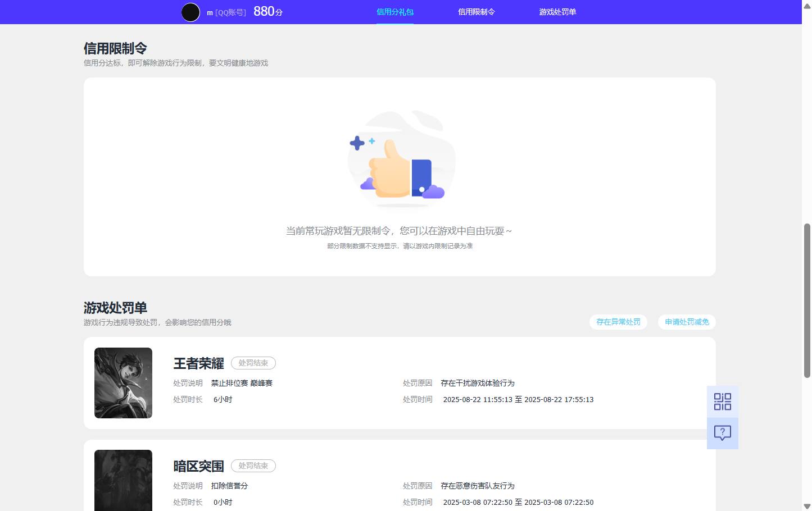The height and width of the screenshot is (511, 812).
Task: Click 存在异常处罚 button
Action: point(618,322)
